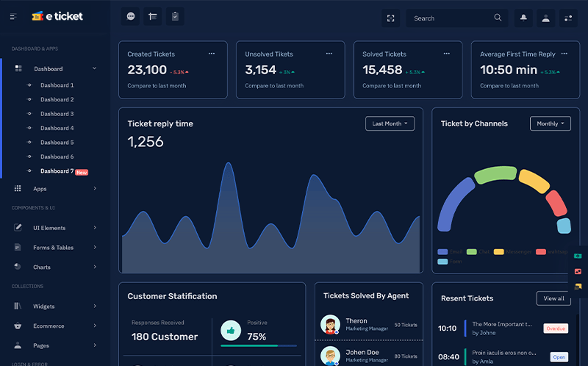Screen dimensions: 588x366
Task: Open the chat bubble icon in top bar
Action: (x=131, y=16)
